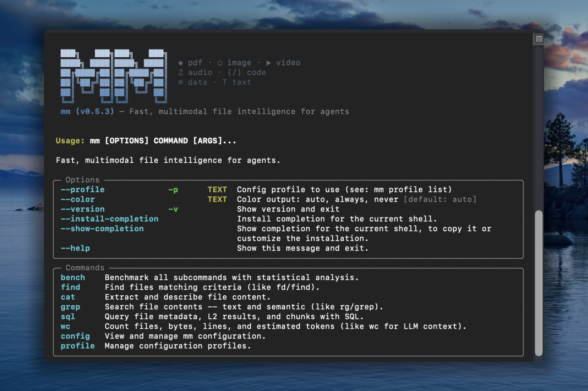Select the data triple-line icon
This screenshot has width=588, height=391.
point(180,82)
